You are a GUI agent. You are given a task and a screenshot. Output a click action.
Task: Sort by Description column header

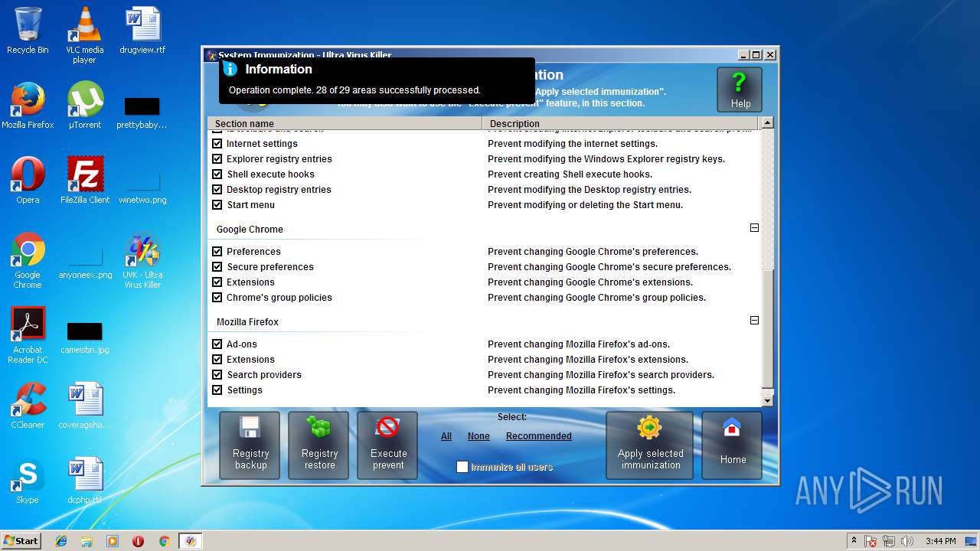point(619,123)
